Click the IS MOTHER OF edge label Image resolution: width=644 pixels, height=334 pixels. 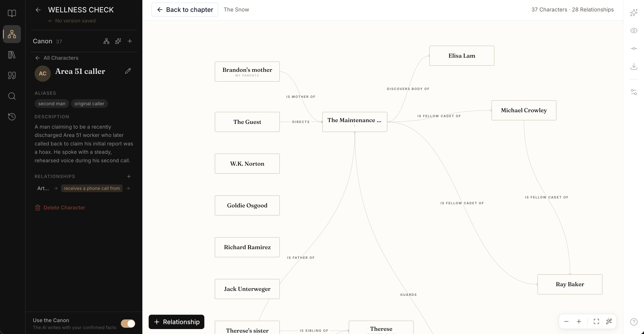(x=301, y=97)
